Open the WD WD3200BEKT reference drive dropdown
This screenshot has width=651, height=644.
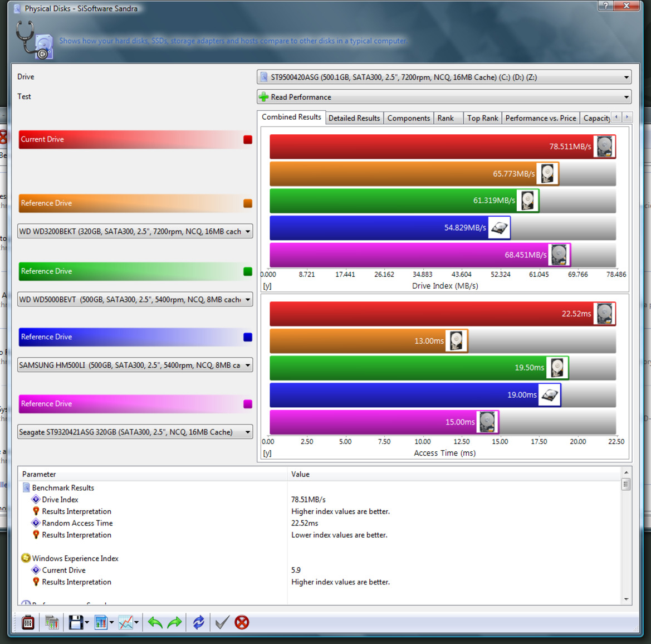coord(135,231)
